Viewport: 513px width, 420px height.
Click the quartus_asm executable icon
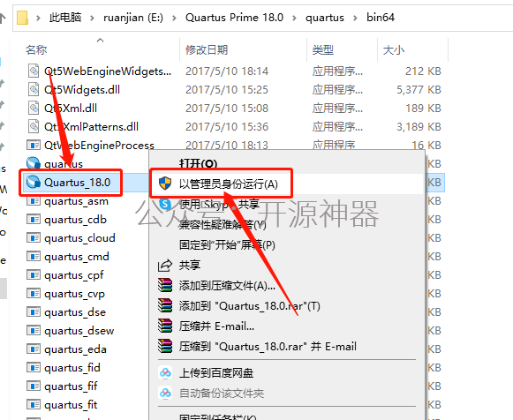point(34,200)
